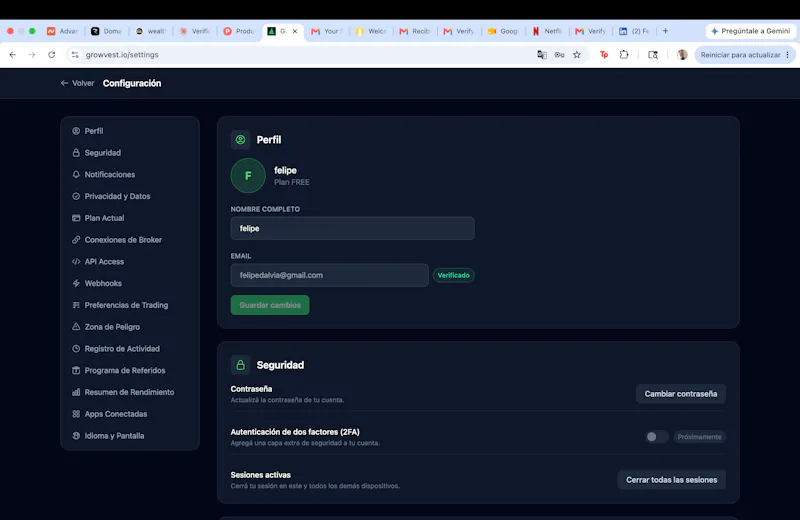800x520 pixels.
Task: Open Chrome three-dot menu
Action: pyautogui.click(x=788, y=55)
